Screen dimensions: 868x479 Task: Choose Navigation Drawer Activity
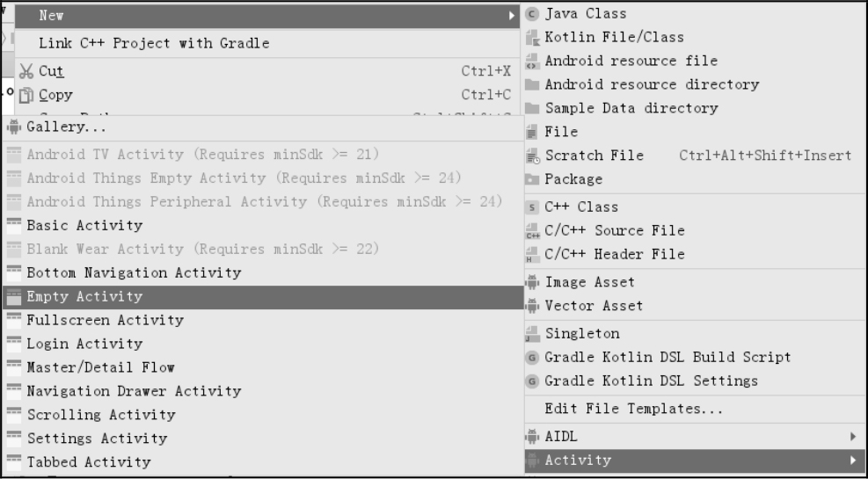pyautogui.click(x=134, y=391)
